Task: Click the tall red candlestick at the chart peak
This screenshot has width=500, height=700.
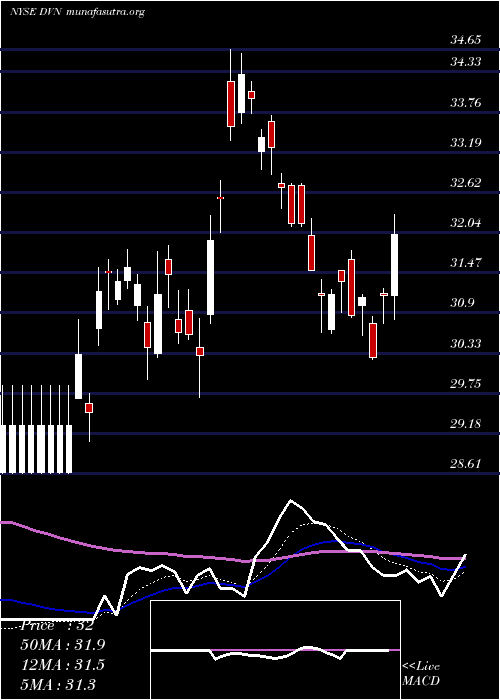Action: click(230, 104)
